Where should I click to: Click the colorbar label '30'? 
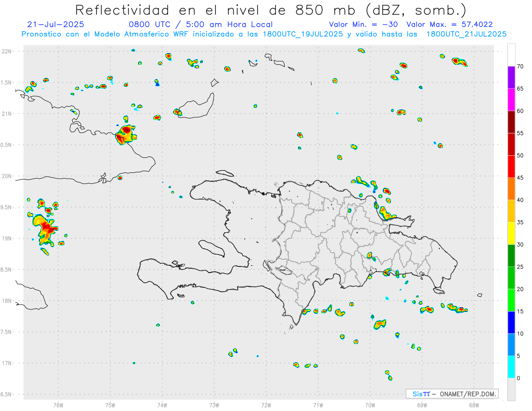pos(520,245)
